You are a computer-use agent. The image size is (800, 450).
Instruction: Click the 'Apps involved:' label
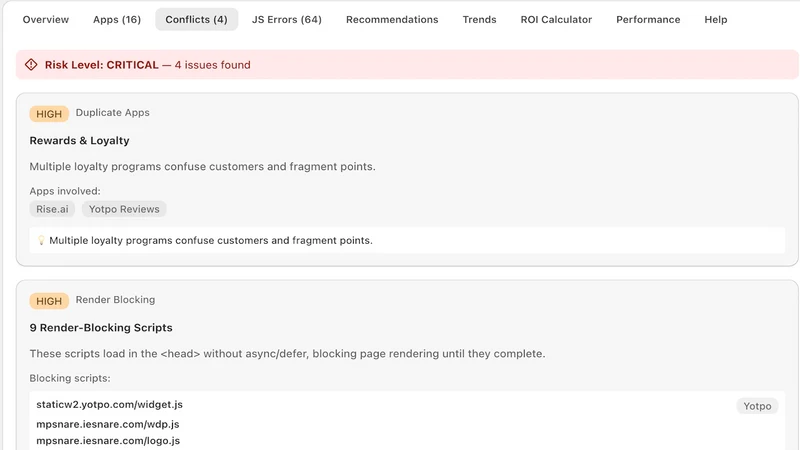(x=65, y=191)
